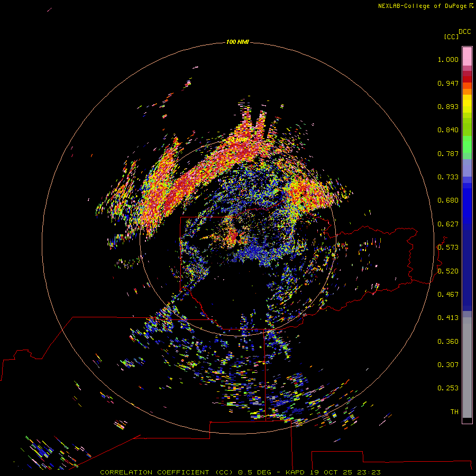Click the CORRELATION COEFFICIENT (CC) caption text
This screenshot has width=476, height=476.
point(167,472)
